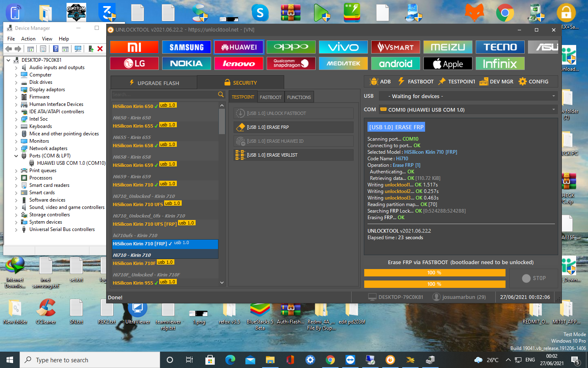588x368 pixels.
Task: Select the Xiaomi MI brand logo
Action: point(134,47)
